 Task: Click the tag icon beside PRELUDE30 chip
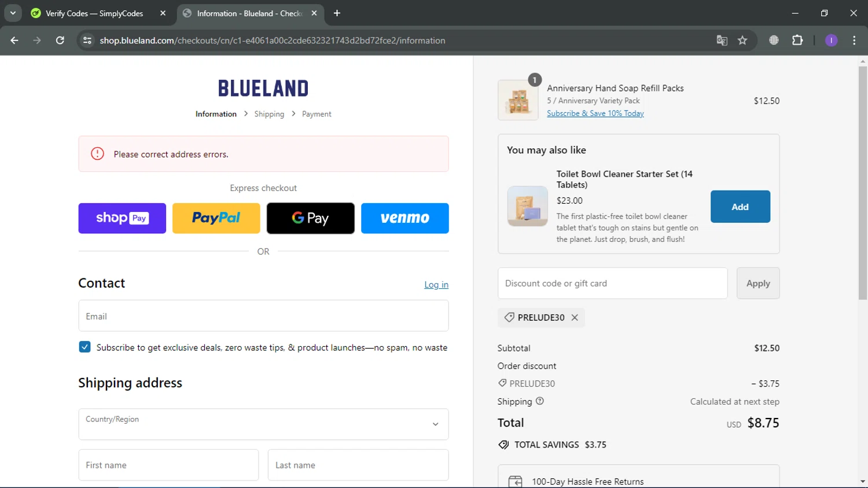pos(509,317)
